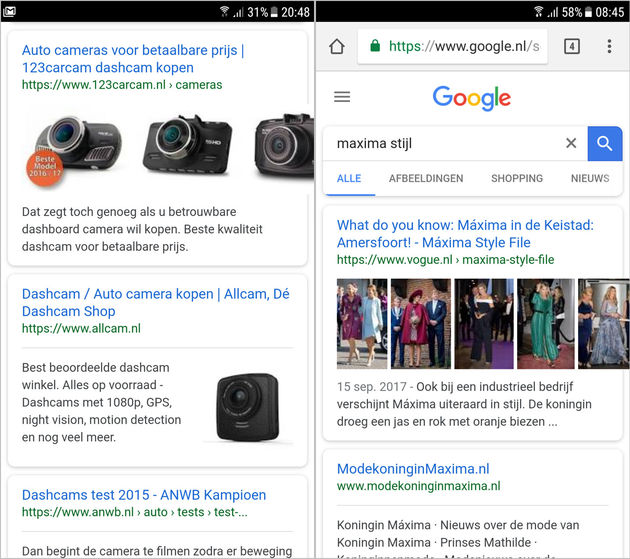Open the tab switcher showing 4 tabs
Screen dimensions: 630x559
point(572,47)
